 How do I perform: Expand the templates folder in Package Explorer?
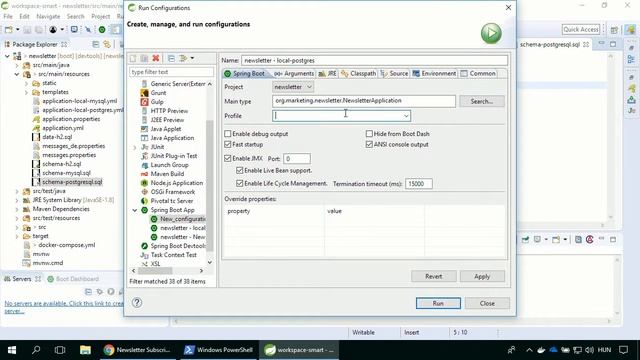point(27,92)
